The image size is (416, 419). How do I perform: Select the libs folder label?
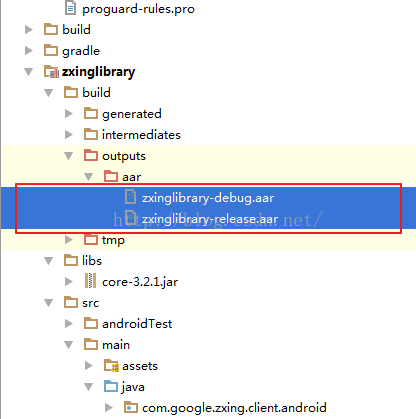click(92, 261)
